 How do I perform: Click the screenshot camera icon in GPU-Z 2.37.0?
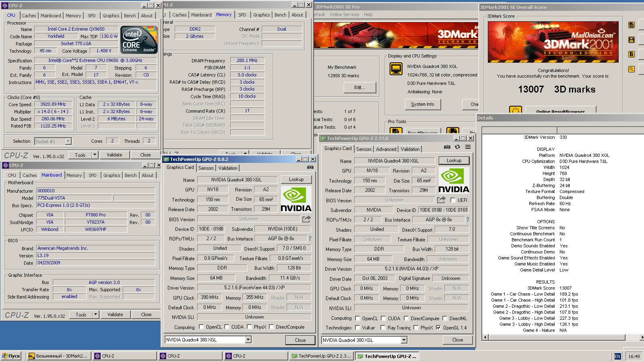point(447,147)
